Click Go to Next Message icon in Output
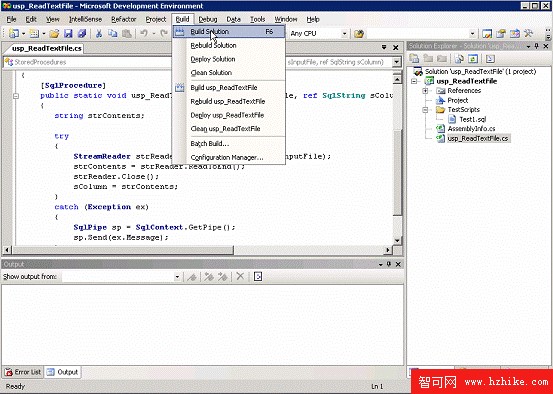The image size is (553, 394). click(222, 277)
